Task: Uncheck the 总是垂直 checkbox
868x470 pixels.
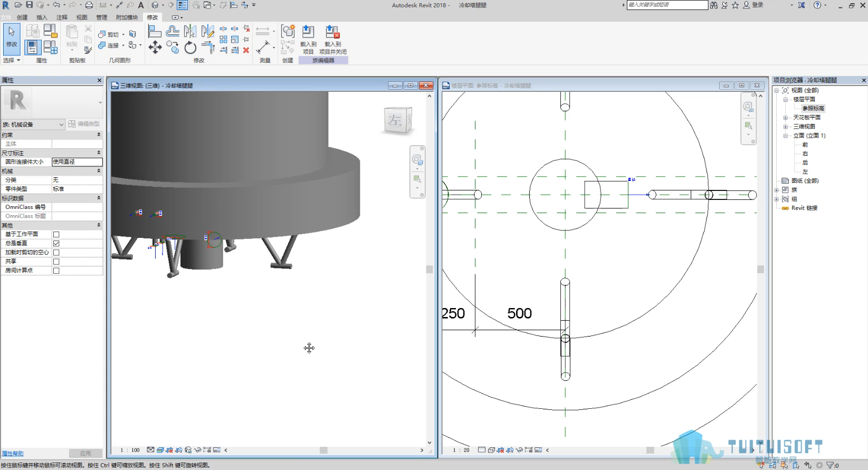Action: (56, 243)
